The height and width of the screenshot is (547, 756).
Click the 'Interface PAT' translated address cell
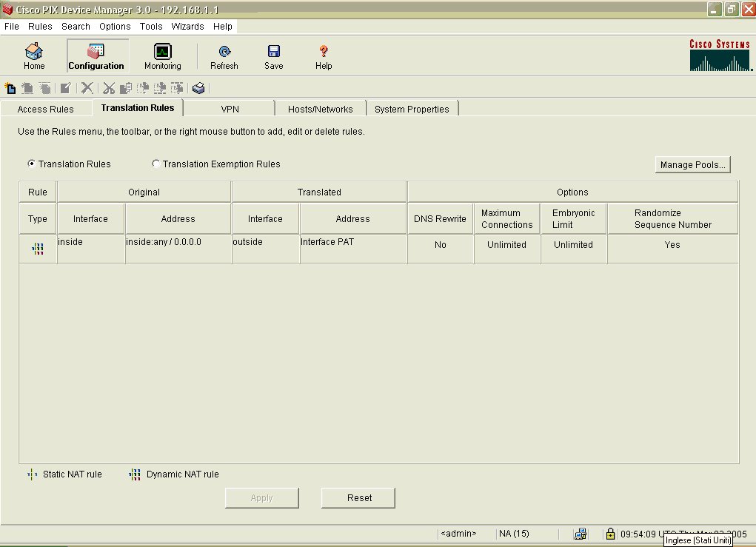353,249
